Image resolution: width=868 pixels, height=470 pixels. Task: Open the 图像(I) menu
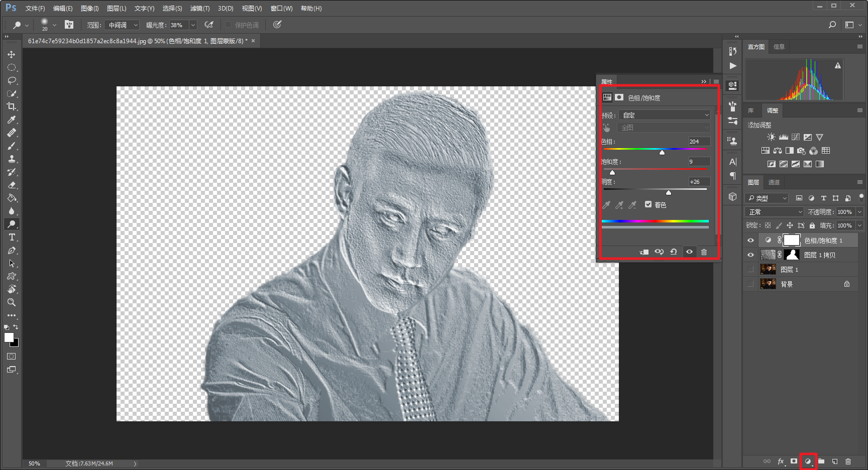coord(89,9)
